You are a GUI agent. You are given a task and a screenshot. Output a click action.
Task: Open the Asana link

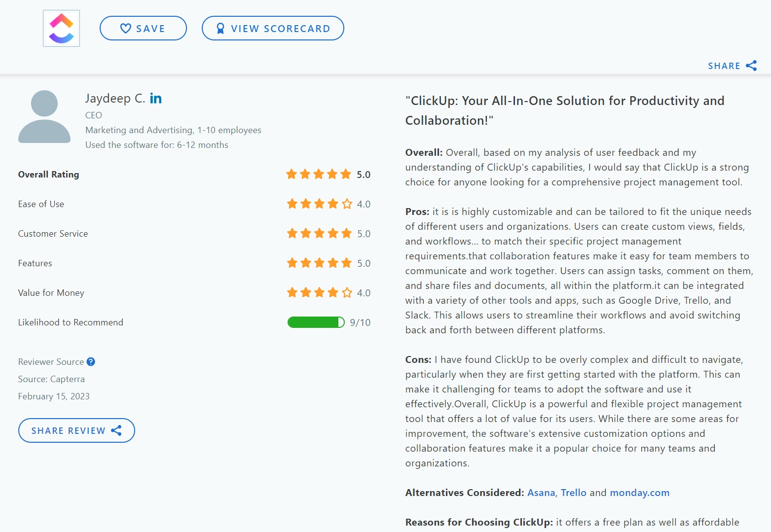click(541, 493)
